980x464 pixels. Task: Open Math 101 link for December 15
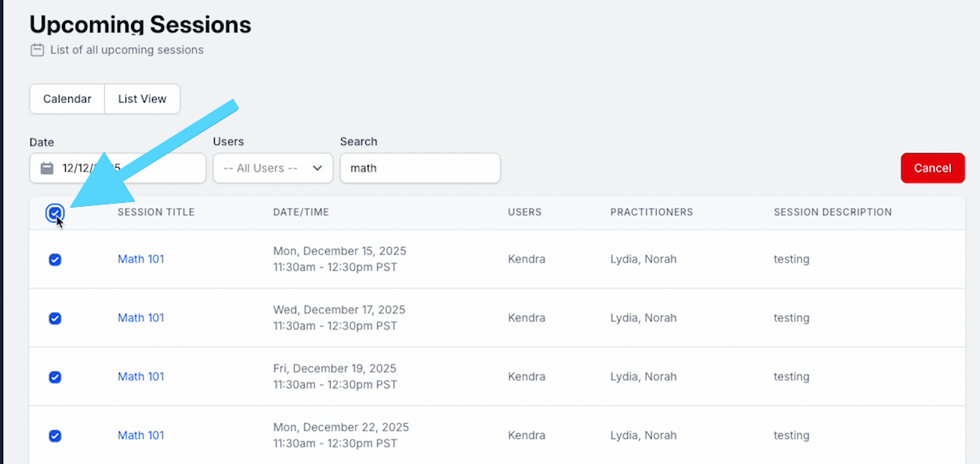[141, 259]
